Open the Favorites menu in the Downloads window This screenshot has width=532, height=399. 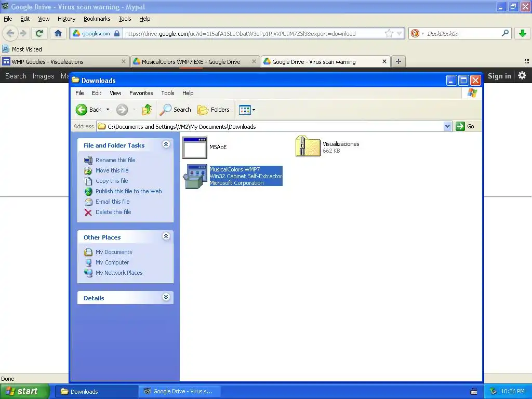point(141,93)
